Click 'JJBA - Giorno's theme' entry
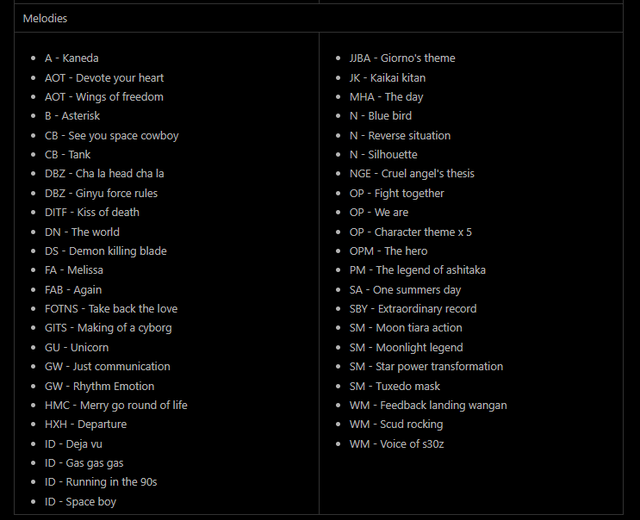This screenshot has height=520, width=640. pyautogui.click(x=402, y=58)
